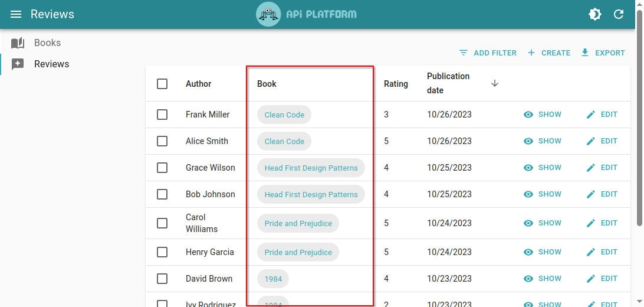The height and width of the screenshot is (307, 644).
Task: Toggle the light/dark theme icon
Action: point(594,14)
